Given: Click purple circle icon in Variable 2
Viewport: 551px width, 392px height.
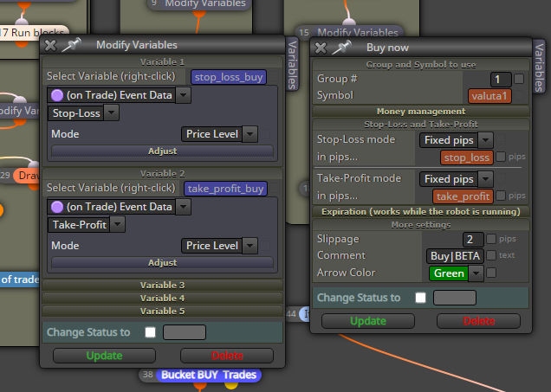Looking at the screenshot, I should pyautogui.click(x=57, y=207).
